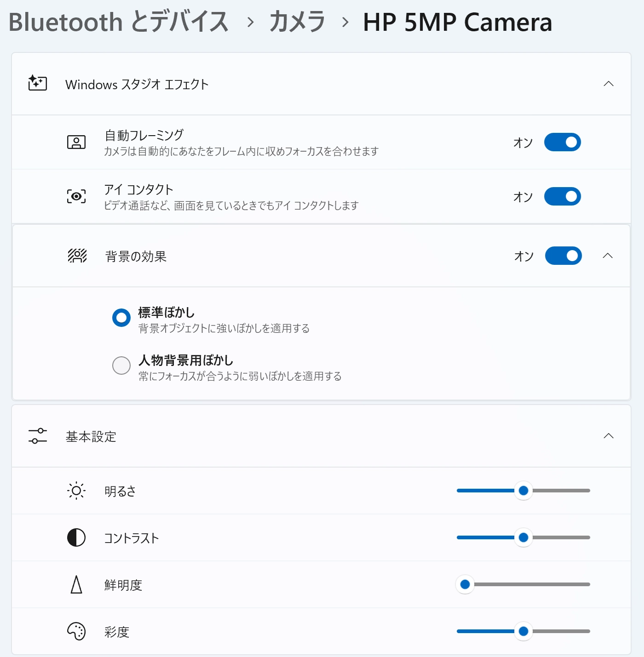The image size is (644, 657).
Task: Click the 明るさ sun icon
Action: pos(76,491)
